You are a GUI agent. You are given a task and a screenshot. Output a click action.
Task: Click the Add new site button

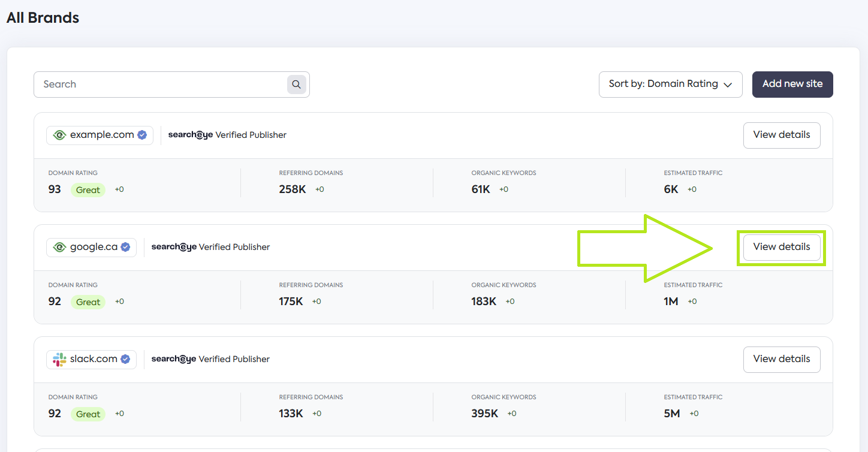[x=792, y=85]
